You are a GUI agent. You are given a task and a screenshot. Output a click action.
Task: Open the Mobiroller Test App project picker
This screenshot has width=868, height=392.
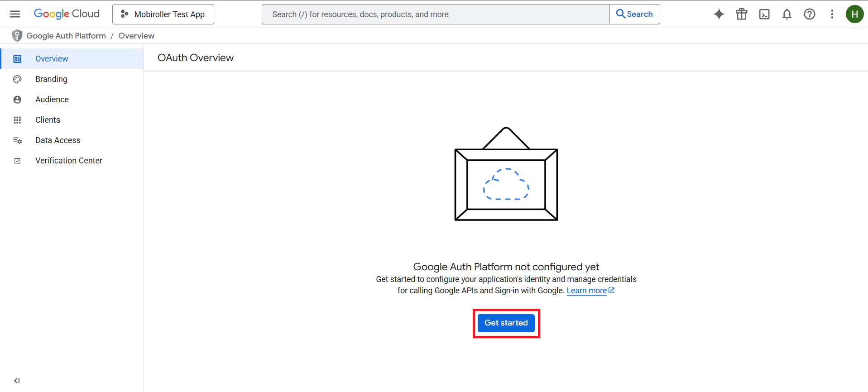[163, 14]
